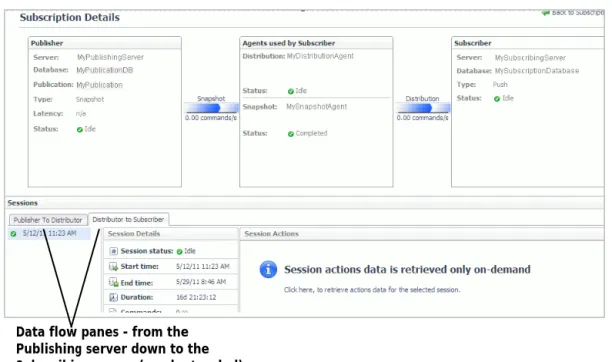The height and width of the screenshot is (362, 612).
Task: Click the Duration row icon
Action: point(113,298)
